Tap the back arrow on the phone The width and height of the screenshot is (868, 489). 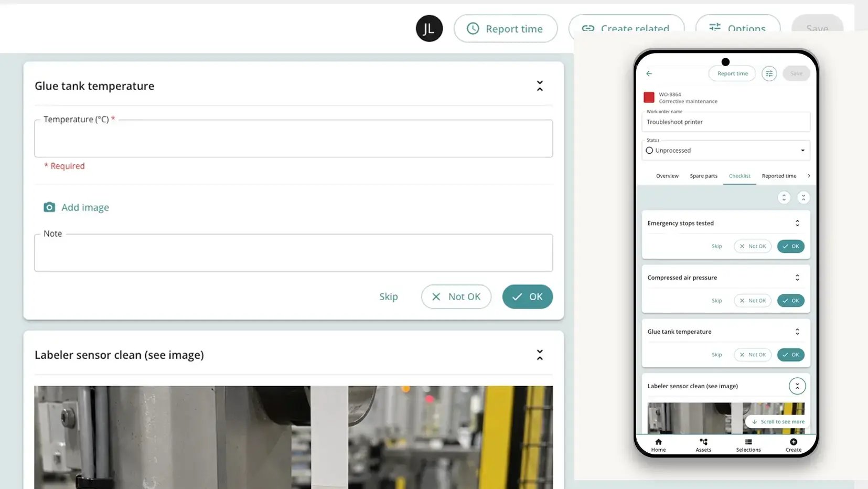(x=649, y=73)
